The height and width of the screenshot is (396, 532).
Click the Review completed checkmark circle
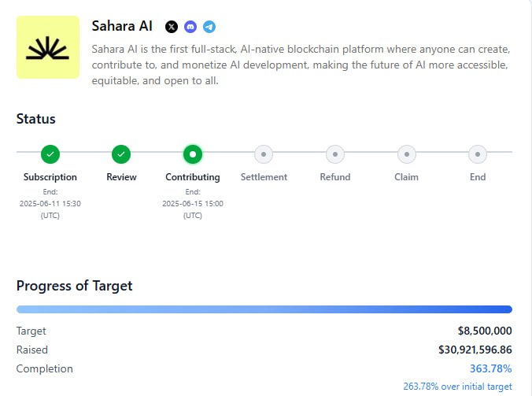pos(121,154)
